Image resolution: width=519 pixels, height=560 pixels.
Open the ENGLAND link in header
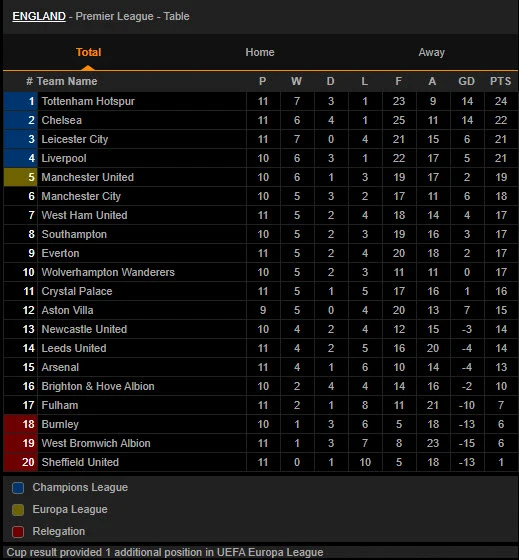[x=39, y=16]
